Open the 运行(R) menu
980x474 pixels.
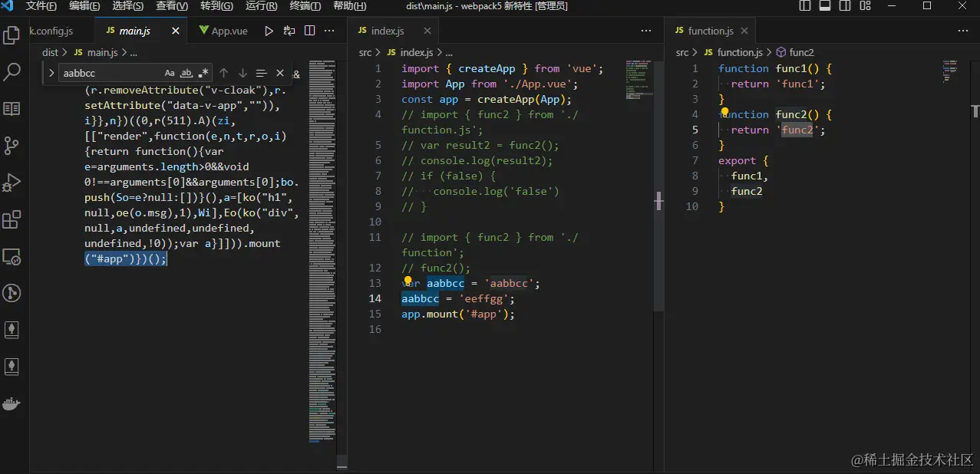click(261, 6)
